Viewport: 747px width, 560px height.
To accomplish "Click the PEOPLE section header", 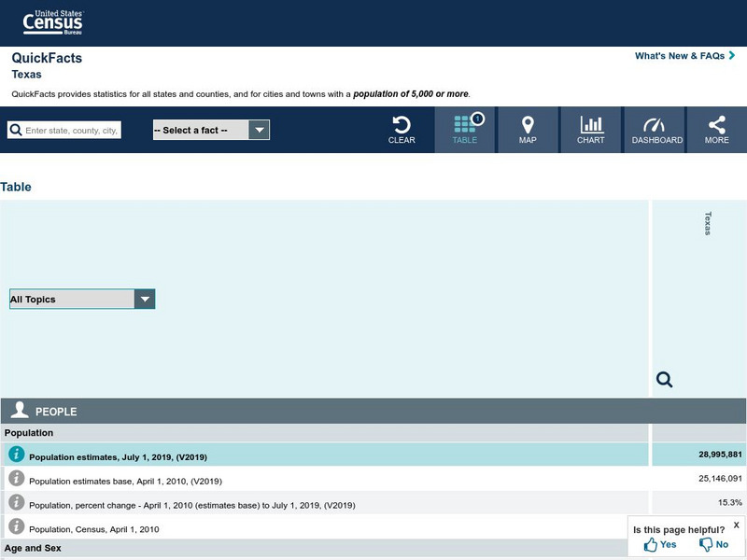I will pyautogui.click(x=373, y=411).
